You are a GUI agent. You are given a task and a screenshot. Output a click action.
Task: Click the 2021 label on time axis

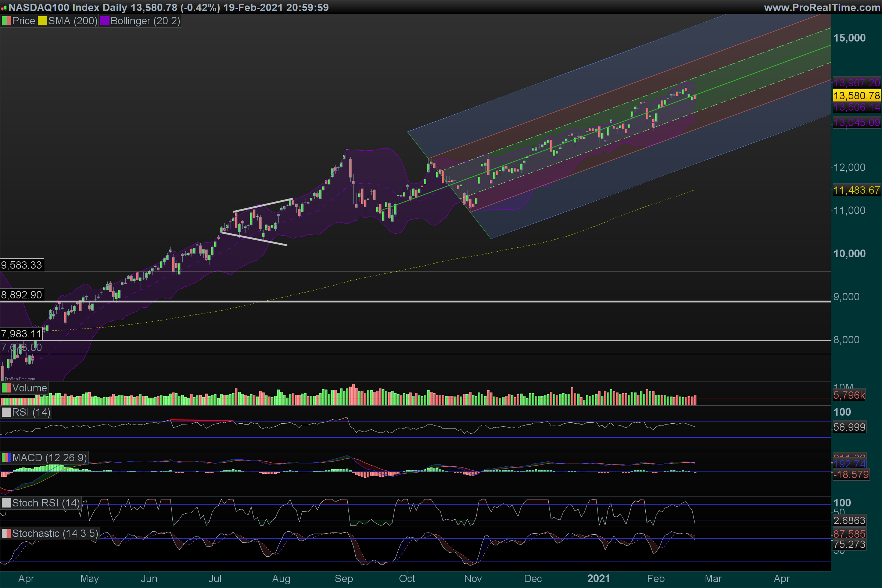pos(598,578)
